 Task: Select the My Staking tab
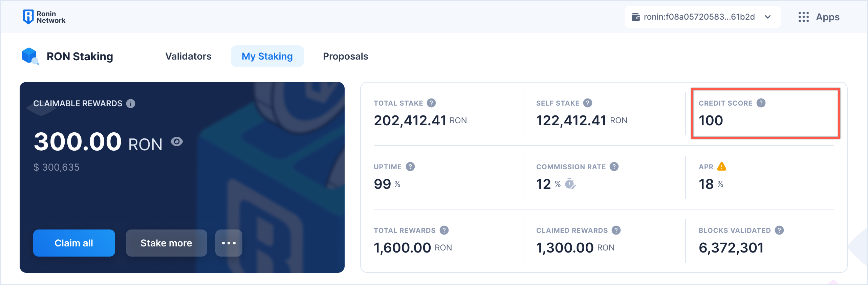(267, 56)
